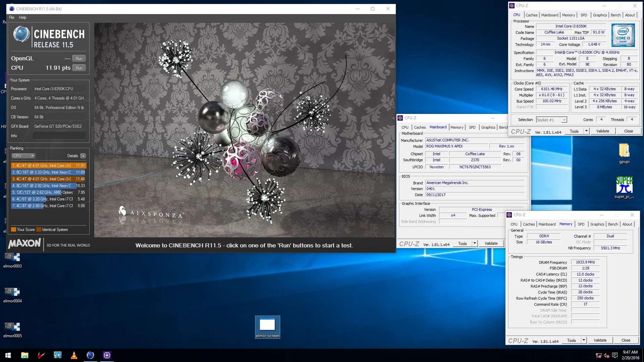Open CPU tab in Mainboard CPU-Z window
644x362 pixels.
coord(405,127)
